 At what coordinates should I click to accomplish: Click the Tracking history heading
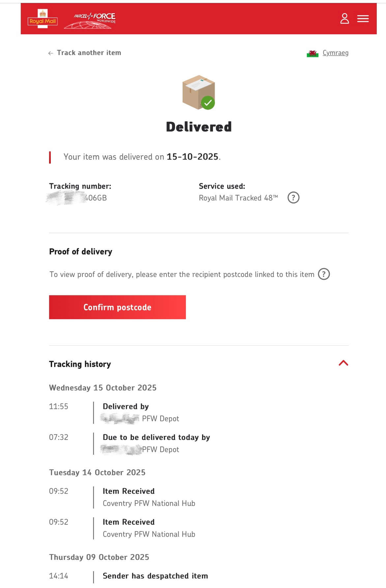pyautogui.click(x=80, y=364)
